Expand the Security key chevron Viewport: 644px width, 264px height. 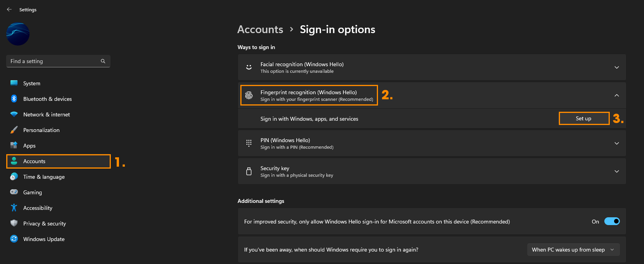tap(617, 171)
